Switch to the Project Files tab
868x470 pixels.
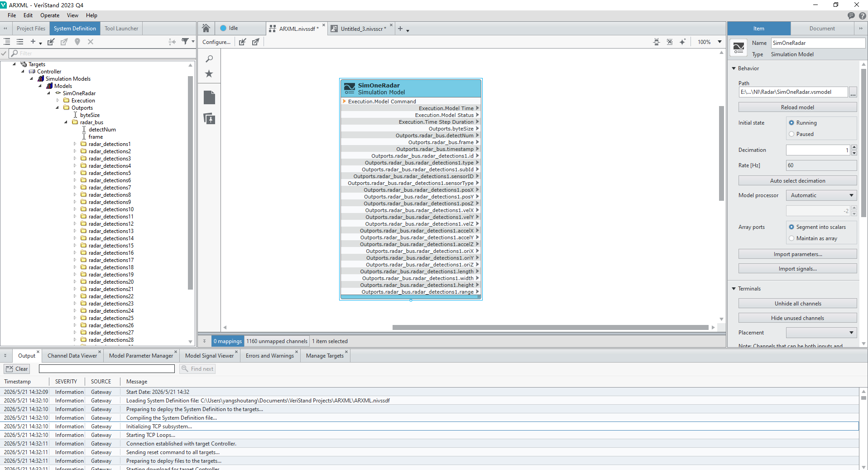31,29
